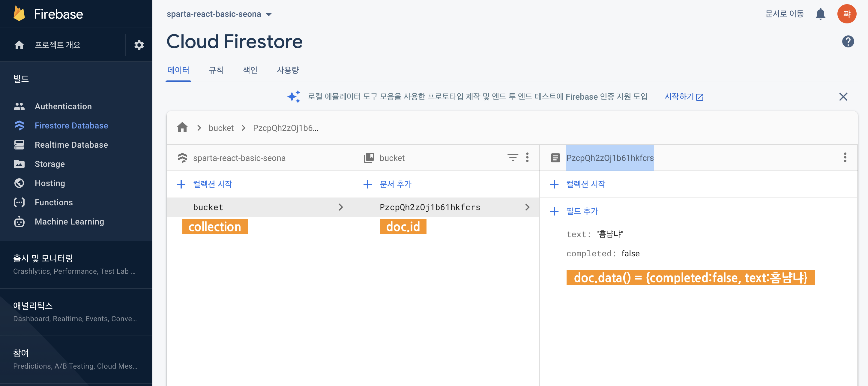Expand 참여 section
This screenshot has width=868, height=386.
pos(76,359)
